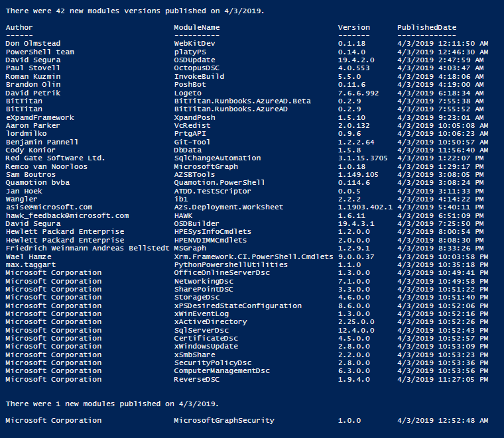
Task: Click the PublishedDate column header
Action: 427,28
